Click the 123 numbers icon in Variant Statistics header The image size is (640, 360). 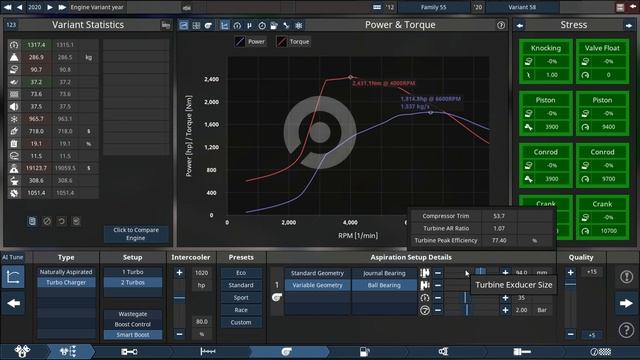11,25
